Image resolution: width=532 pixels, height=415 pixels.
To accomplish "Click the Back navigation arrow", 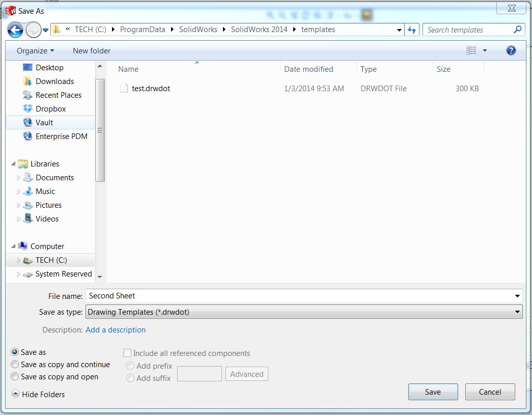I will 15,30.
